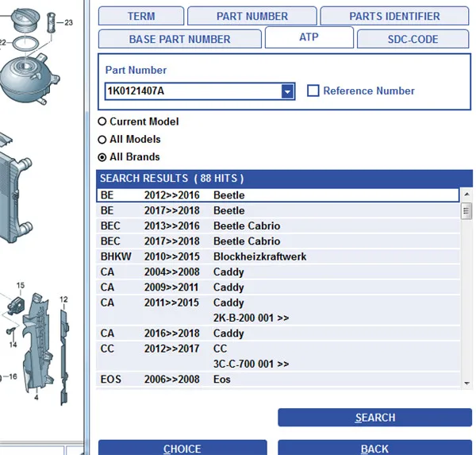476x455 pixels.
Task: Pick the Beetle Cabrio 2013>>2016 row
Action: [278, 226]
